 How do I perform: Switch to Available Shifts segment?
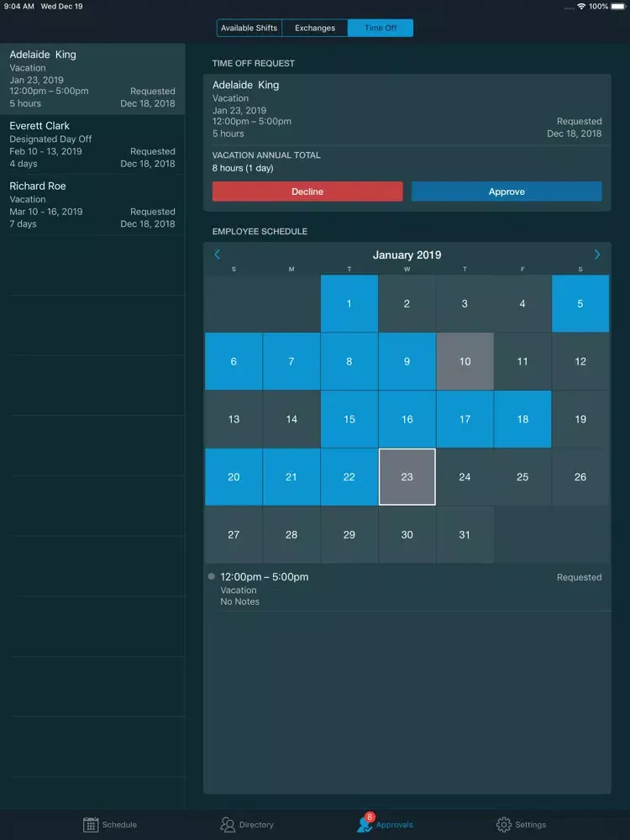pyautogui.click(x=249, y=28)
